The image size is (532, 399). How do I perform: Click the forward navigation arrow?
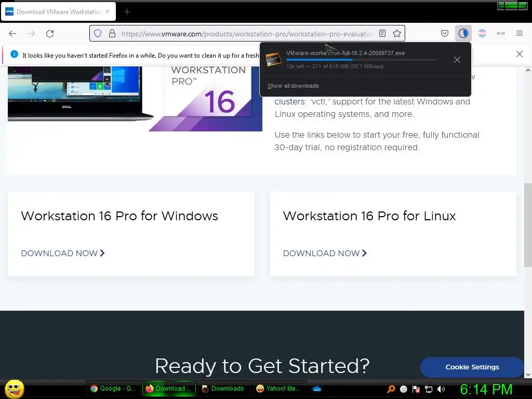click(31, 33)
